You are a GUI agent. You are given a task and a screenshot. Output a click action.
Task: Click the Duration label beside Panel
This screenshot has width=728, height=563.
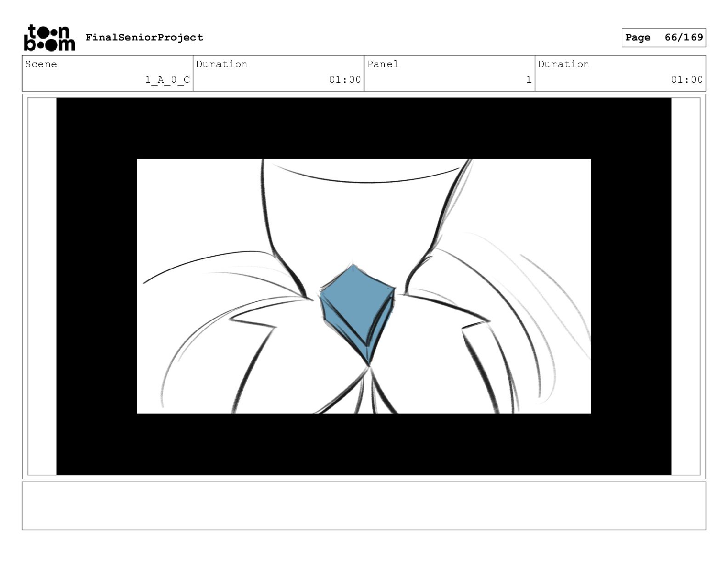[563, 64]
